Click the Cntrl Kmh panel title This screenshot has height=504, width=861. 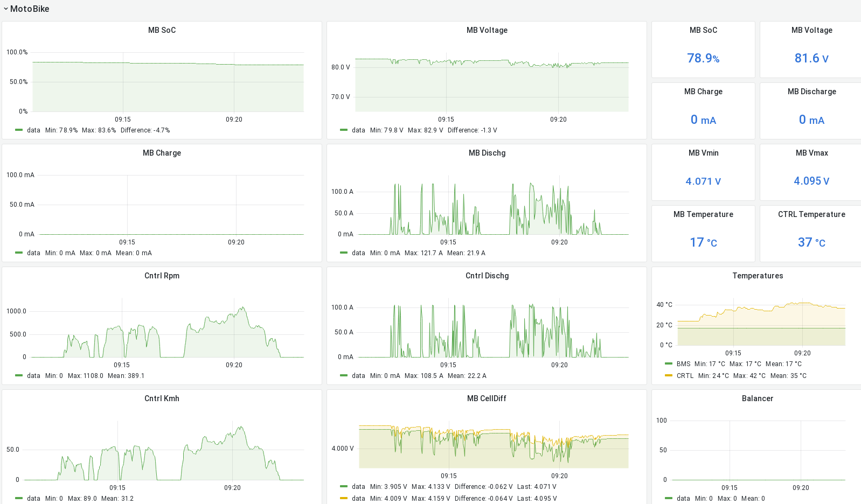(x=162, y=398)
